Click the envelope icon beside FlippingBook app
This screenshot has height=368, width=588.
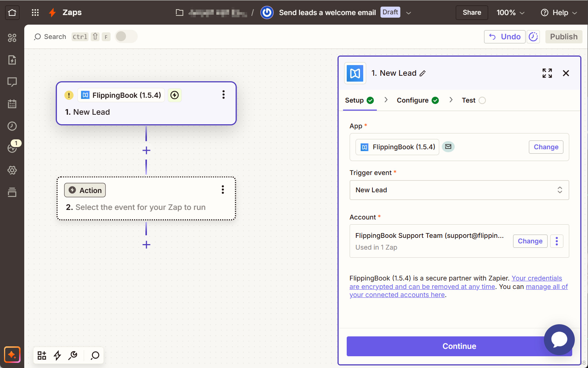pos(448,147)
